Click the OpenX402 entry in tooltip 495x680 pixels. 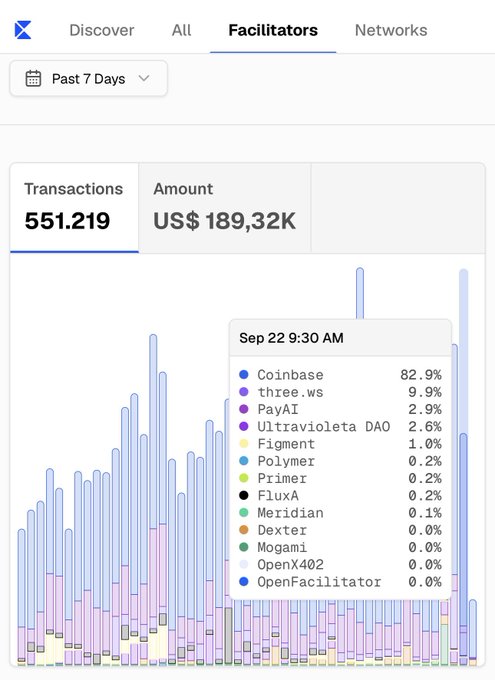click(341, 565)
